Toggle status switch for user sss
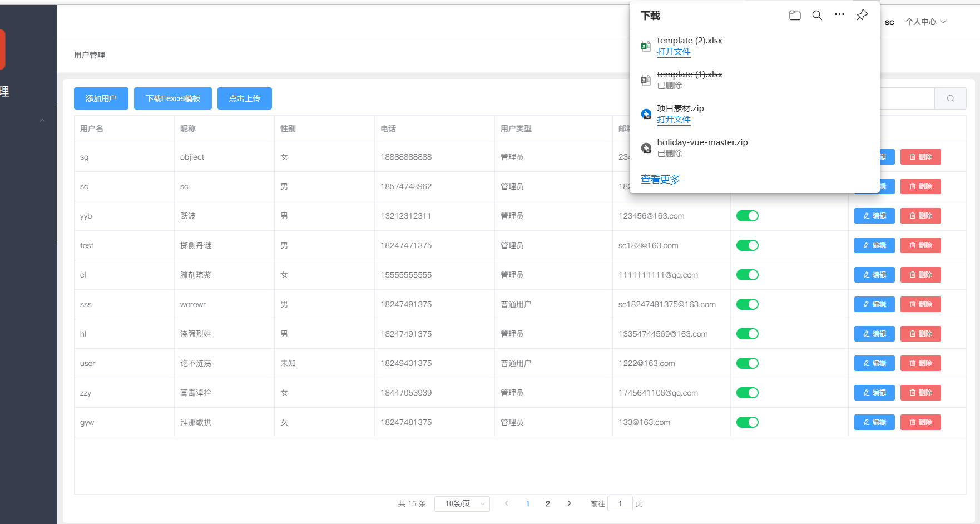980x524 pixels. (x=748, y=304)
